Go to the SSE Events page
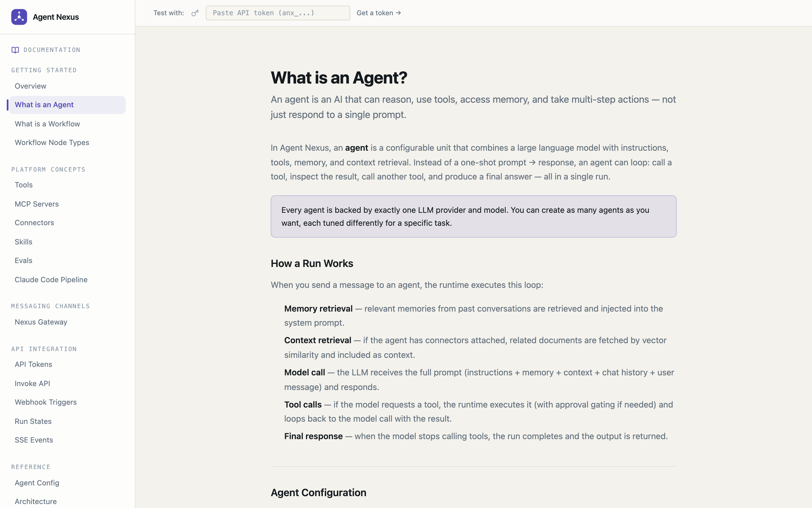The height and width of the screenshot is (508, 812). (67, 440)
